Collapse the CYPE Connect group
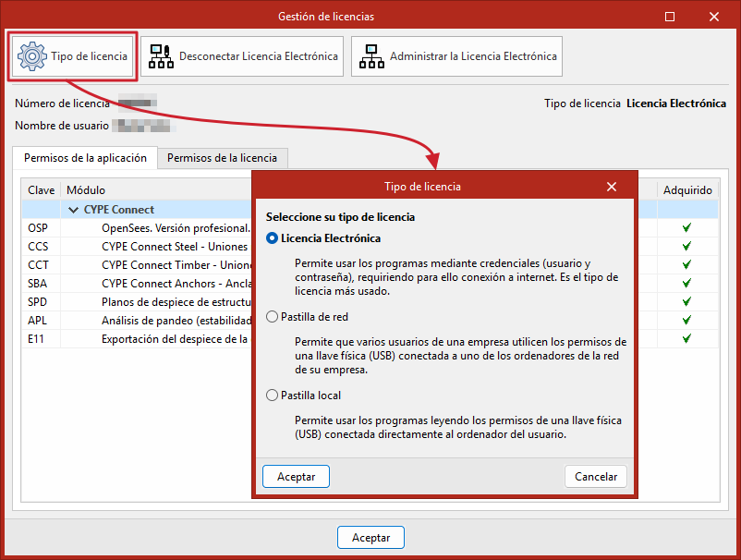 click(73, 210)
